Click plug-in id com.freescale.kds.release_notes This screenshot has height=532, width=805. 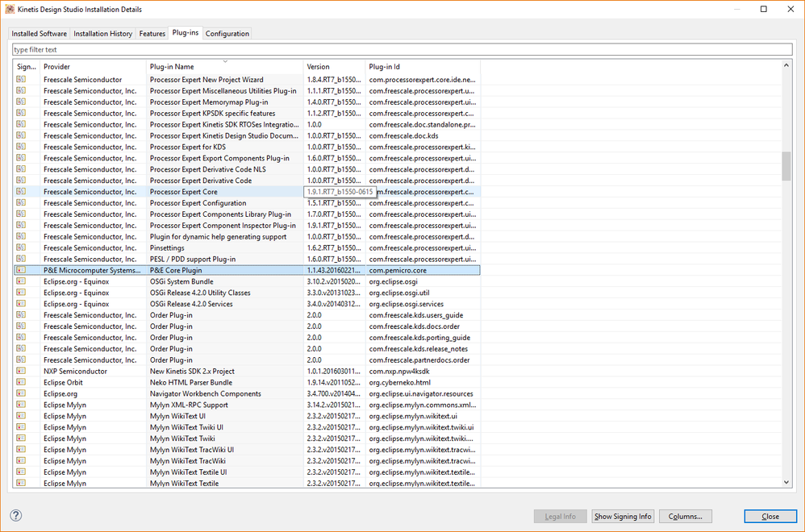[x=418, y=349]
